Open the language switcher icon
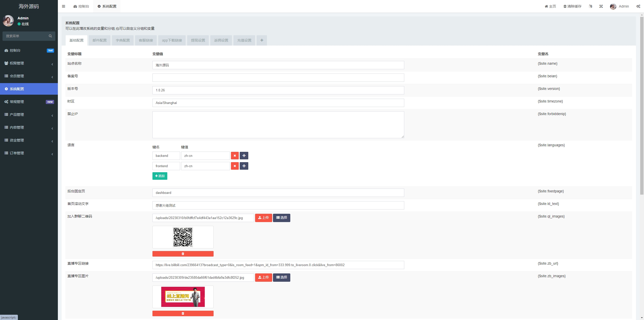This screenshot has height=320, width=644. click(590, 6)
